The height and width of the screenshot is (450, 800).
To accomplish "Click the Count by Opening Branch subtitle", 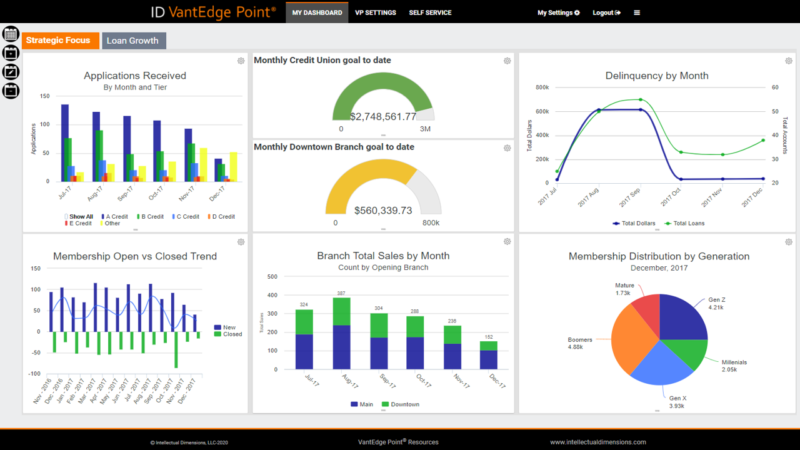I will [x=383, y=267].
